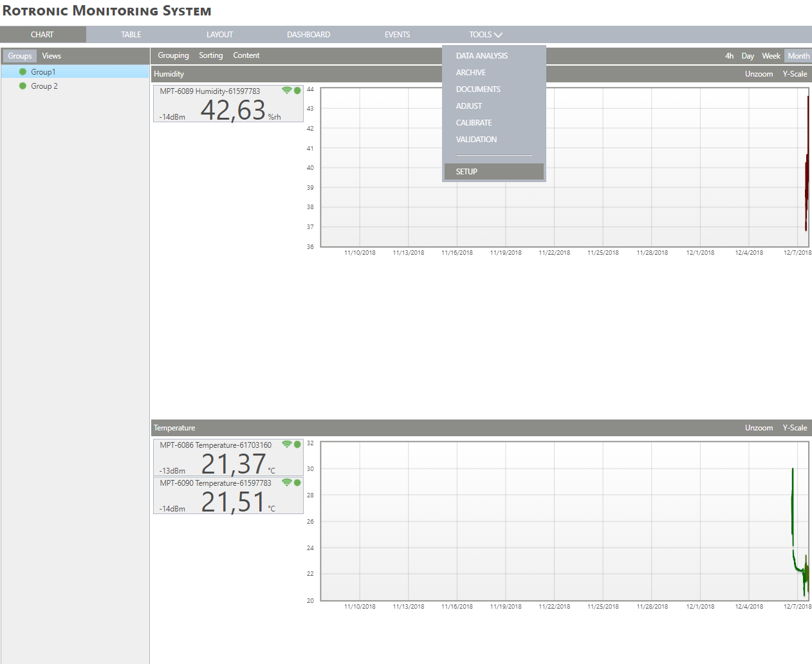Open the Grouping options
This screenshot has width=812, height=664.
click(173, 55)
